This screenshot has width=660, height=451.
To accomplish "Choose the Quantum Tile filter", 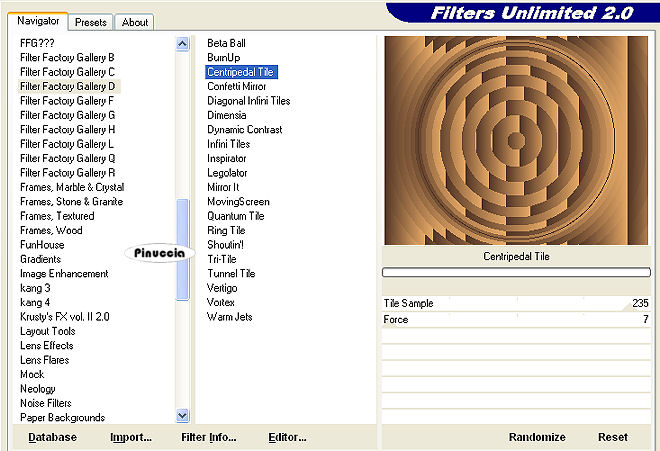I will [236, 216].
